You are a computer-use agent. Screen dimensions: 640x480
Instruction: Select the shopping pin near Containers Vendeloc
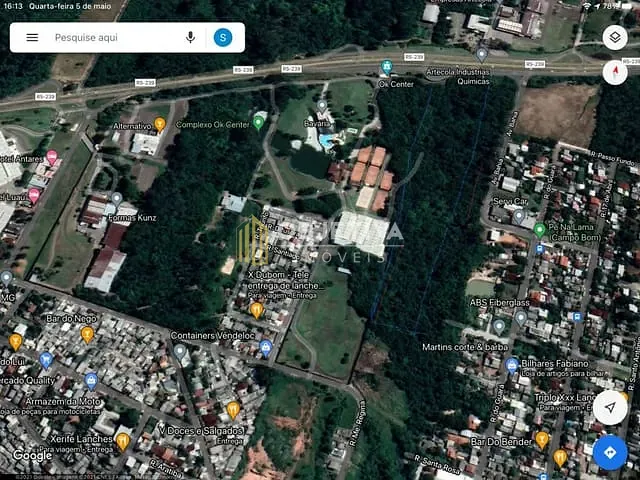[x=266, y=348]
